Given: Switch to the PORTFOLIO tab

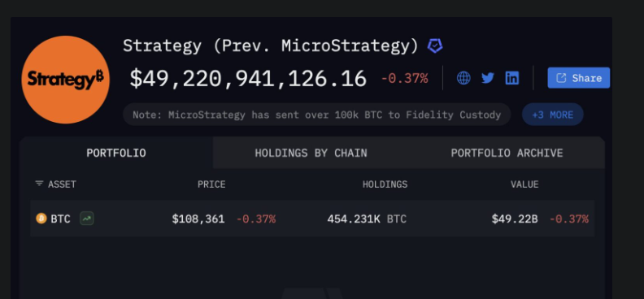Looking at the screenshot, I should [x=115, y=153].
